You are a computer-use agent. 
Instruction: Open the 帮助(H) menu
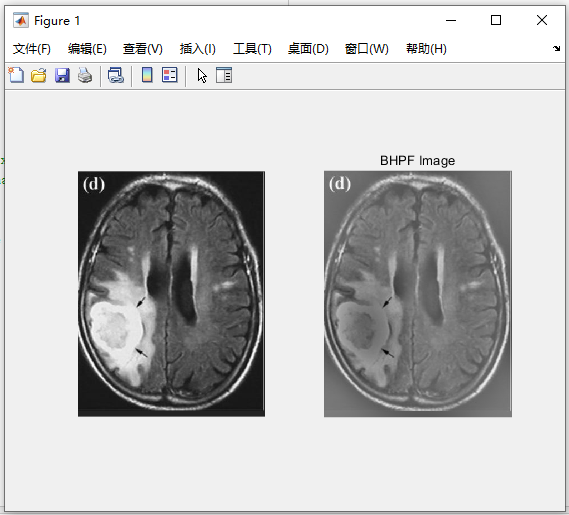426,49
